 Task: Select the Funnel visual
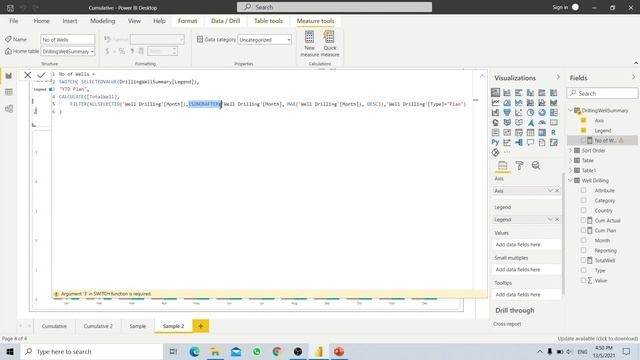pos(507,112)
